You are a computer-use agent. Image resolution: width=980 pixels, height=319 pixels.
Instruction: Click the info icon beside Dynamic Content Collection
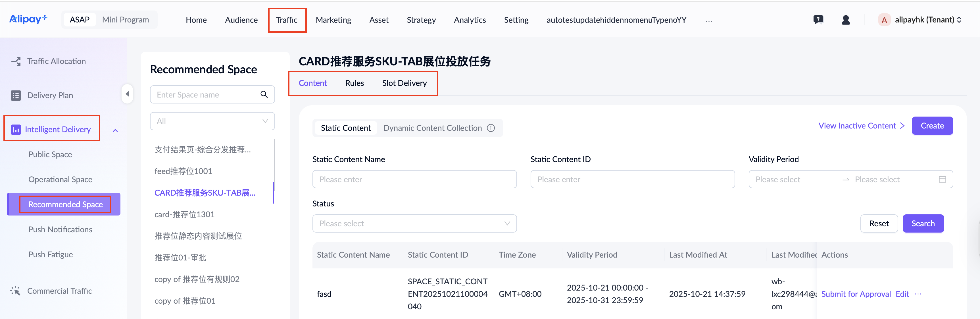491,128
